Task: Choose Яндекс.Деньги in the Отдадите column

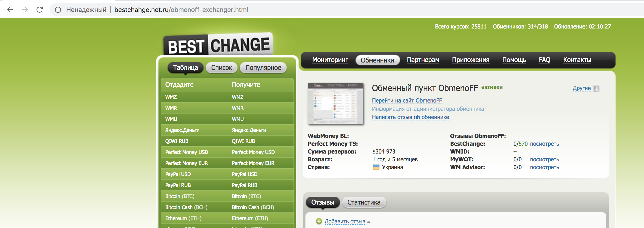Action: [x=194, y=130]
